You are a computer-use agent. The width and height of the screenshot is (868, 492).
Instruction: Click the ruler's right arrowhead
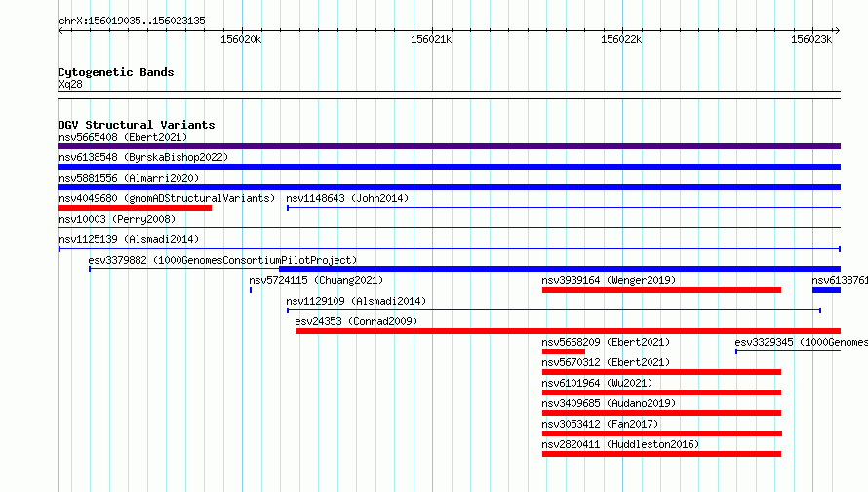tap(837, 30)
